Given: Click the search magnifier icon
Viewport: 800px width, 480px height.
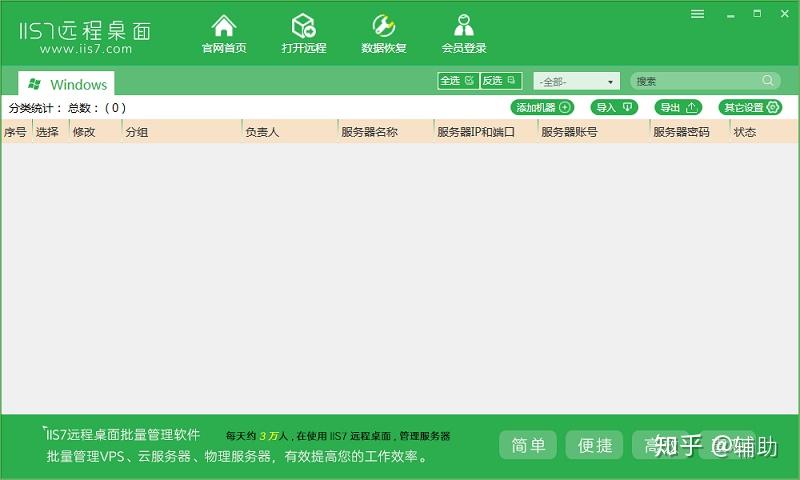Looking at the screenshot, I should 768,81.
